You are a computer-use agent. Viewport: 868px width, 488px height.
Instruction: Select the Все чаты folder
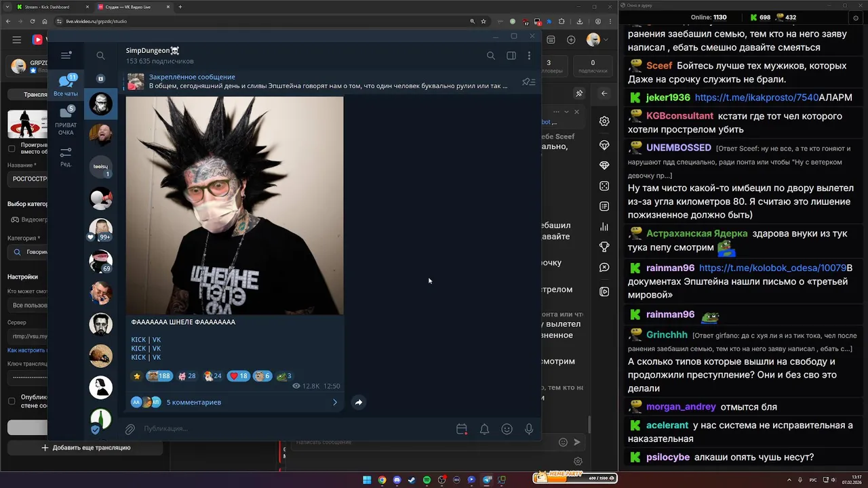point(66,85)
